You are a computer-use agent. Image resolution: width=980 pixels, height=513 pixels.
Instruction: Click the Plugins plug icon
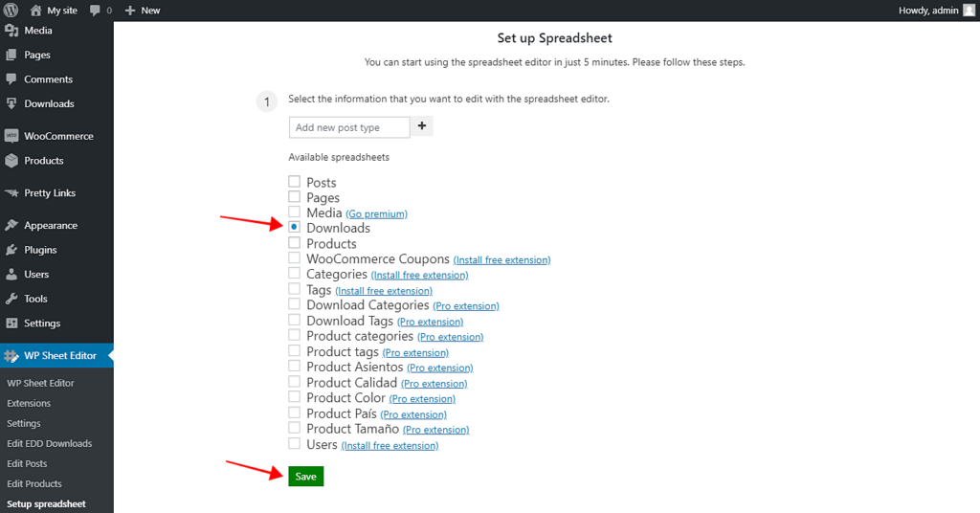(11, 250)
